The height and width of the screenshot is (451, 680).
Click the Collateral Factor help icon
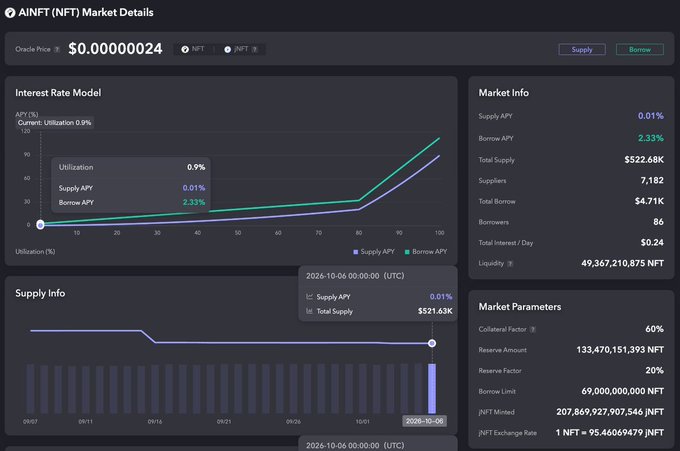[533, 330]
